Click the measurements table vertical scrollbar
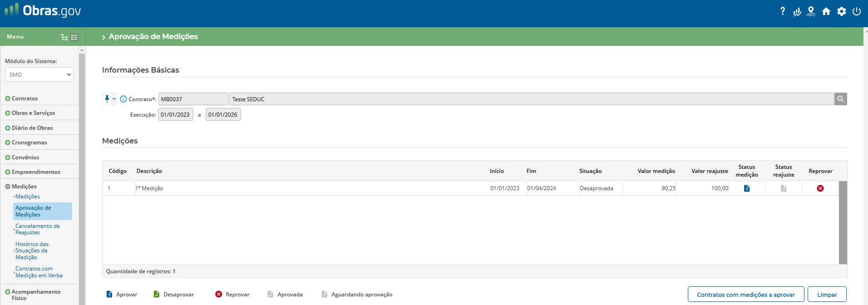This screenshot has width=868, height=305. [x=843, y=222]
